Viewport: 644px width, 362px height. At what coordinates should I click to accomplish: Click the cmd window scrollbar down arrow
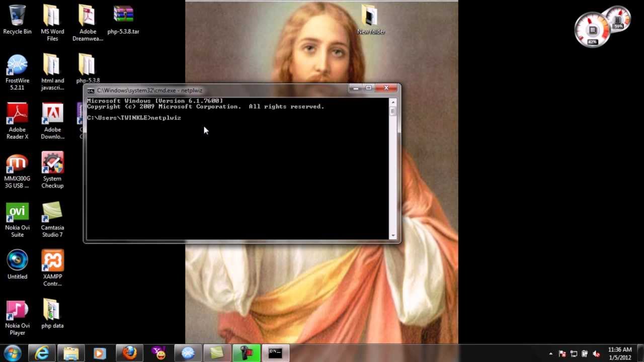tap(393, 235)
